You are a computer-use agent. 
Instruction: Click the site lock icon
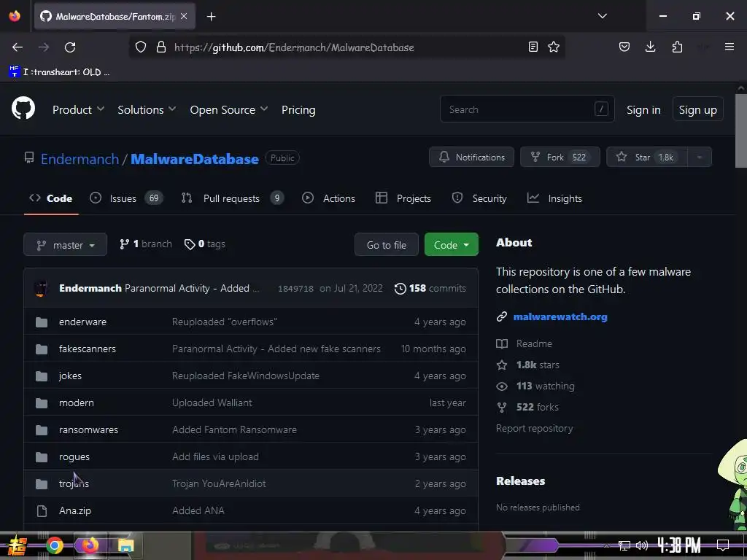point(161,47)
